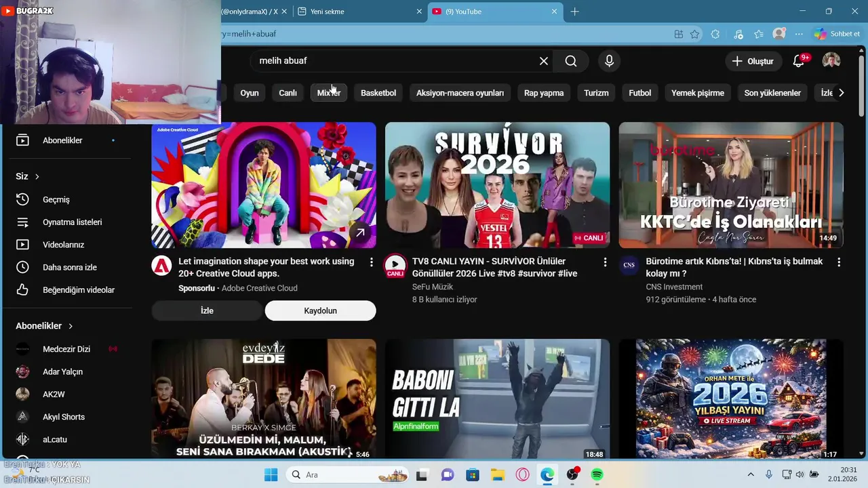This screenshot has height=488, width=868.
Task: Open the Edge extensions puzzle icon
Action: click(715, 34)
